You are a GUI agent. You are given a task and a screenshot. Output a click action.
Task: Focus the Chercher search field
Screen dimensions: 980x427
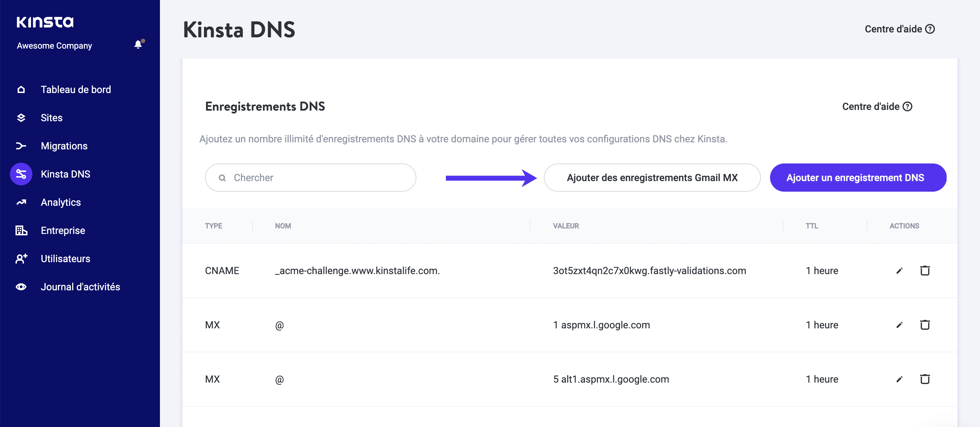click(310, 178)
